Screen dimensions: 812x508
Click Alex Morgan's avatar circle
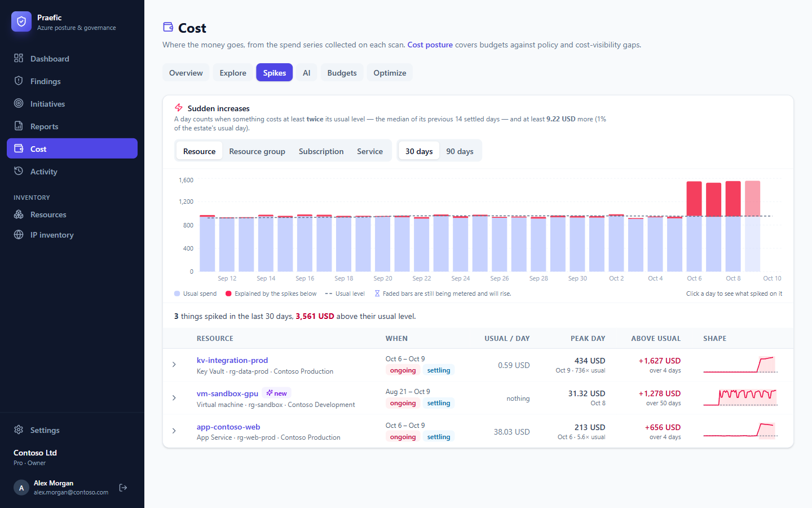coord(21,488)
